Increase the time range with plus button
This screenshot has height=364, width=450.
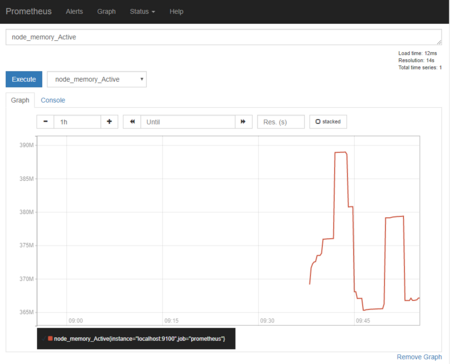[x=109, y=122]
